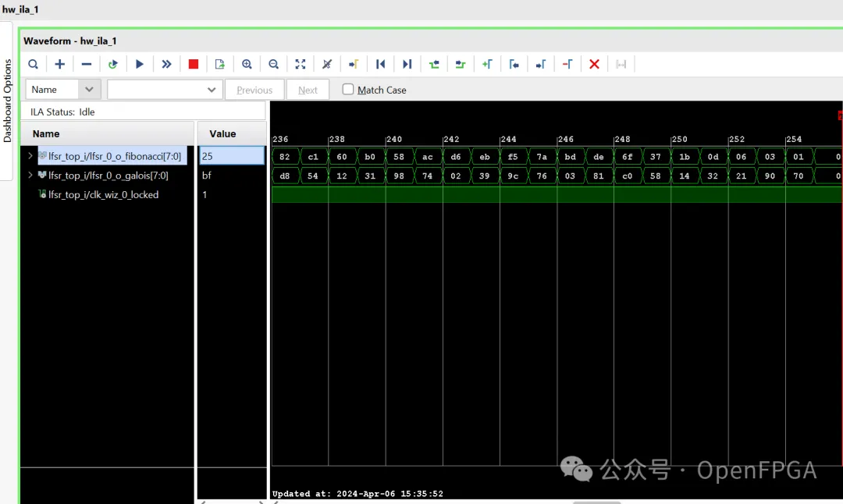
Task: Click the search magnifier toolbar icon
Action: (x=33, y=64)
